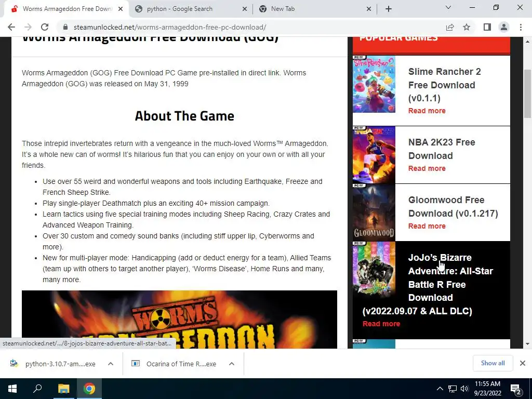Viewport: 532px width, 399px height.
Task: Click the page scrollbar down arrow
Action: [x=528, y=344]
